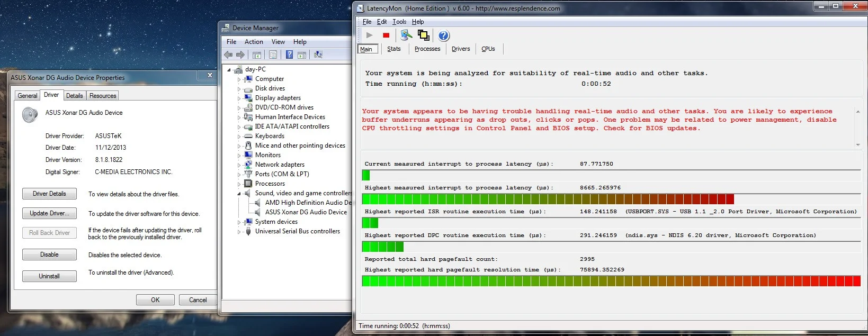Open the LatencyMon Edit menu
This screenshot has height=336, width=868.
[x=382, y=22]
